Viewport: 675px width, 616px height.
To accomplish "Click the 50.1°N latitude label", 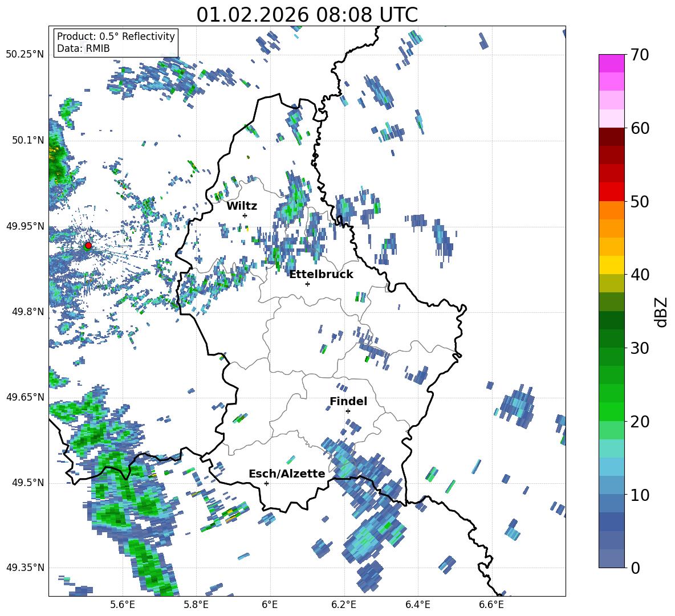I will [x=28, y=141].
